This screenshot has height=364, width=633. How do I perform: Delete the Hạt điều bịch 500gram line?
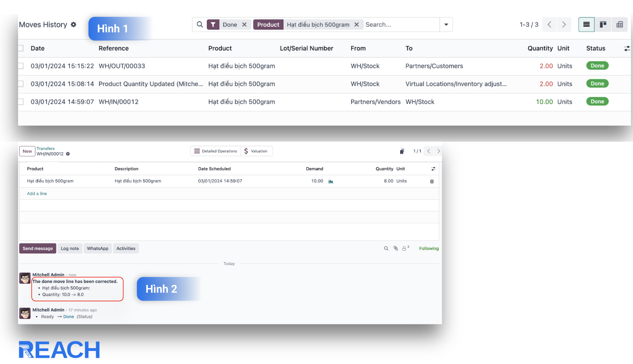tap(432, 181)
